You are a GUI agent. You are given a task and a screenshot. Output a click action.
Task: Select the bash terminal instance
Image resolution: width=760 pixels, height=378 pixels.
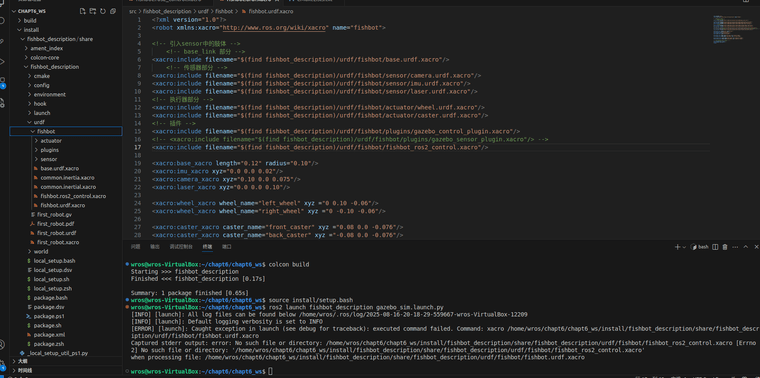699,247
